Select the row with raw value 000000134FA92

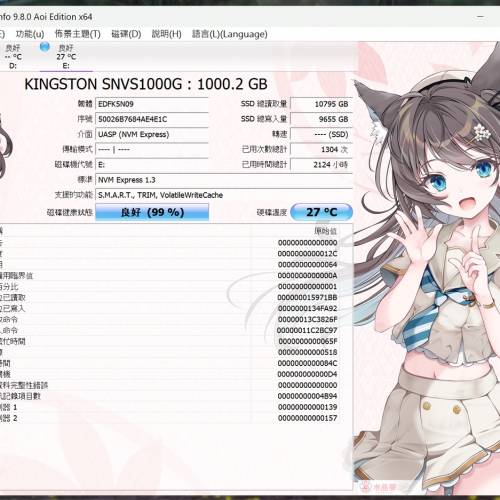(176, 308)
